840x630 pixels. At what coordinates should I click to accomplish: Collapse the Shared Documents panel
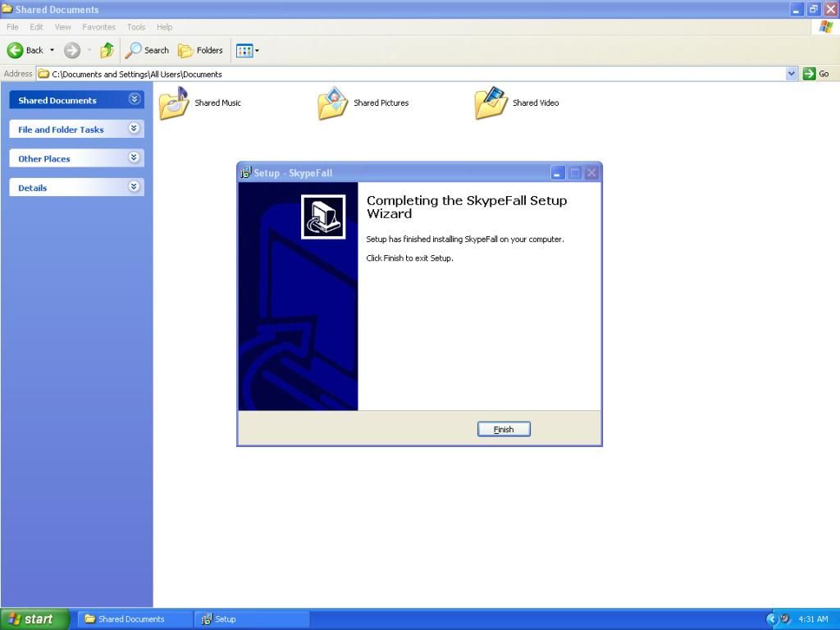[x=135, y=99]
